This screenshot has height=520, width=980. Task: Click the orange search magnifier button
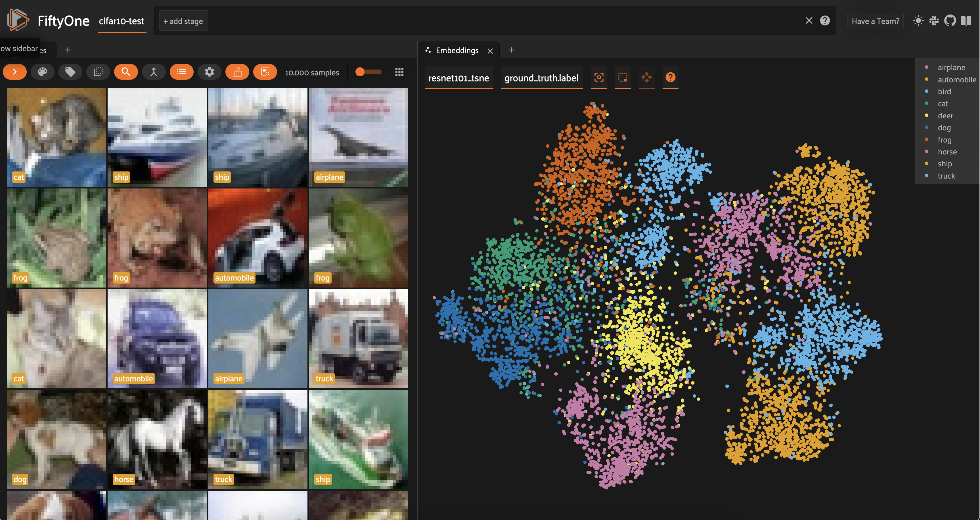click(x=126, y=72)
